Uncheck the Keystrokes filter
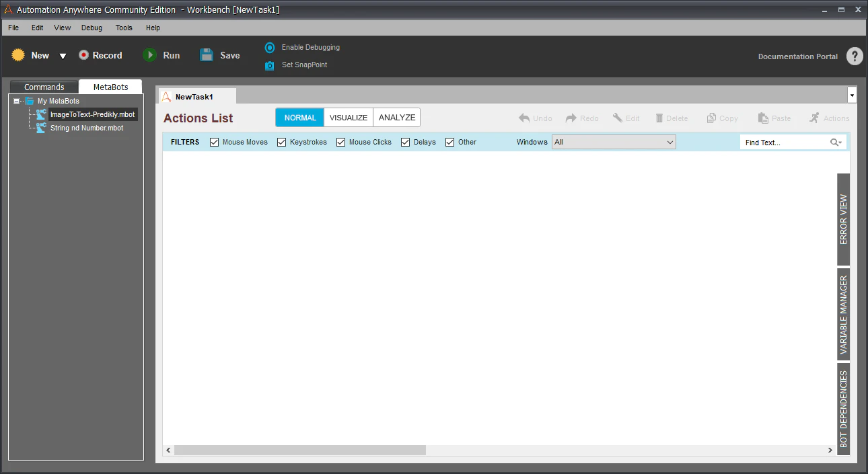 tap(282, 143)
